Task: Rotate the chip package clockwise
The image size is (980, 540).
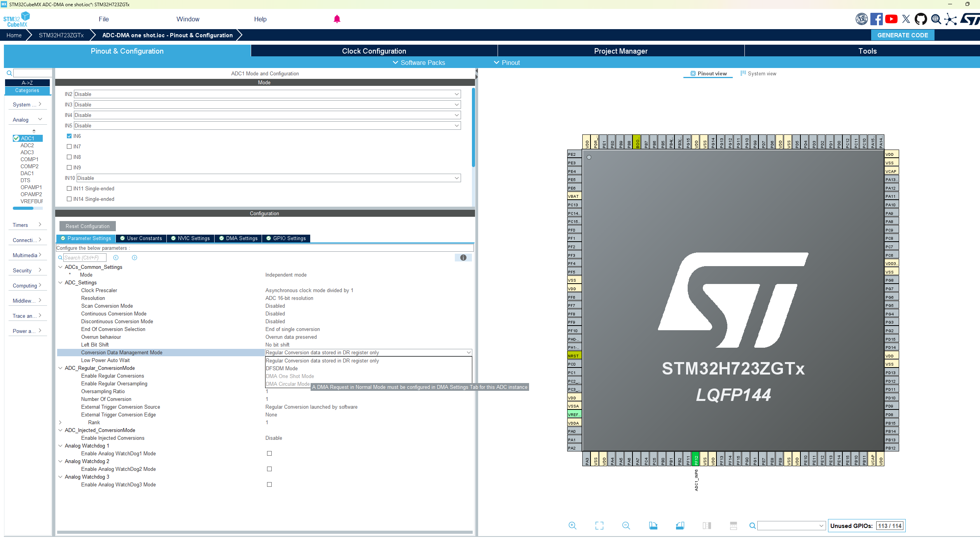Action: tap(653, 525)
